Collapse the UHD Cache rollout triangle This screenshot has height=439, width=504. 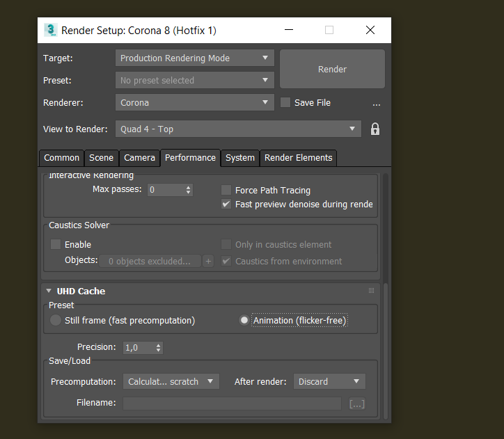(x=49, y=291)
